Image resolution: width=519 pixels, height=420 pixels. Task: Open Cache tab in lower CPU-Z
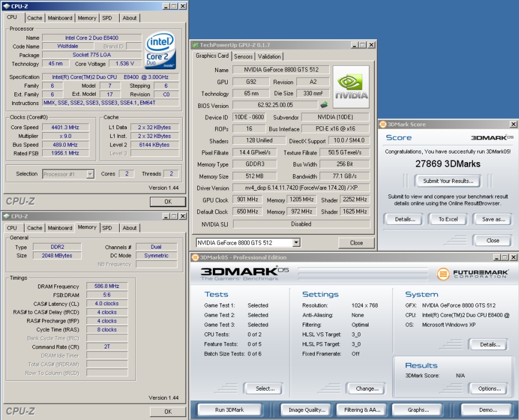[x=35, y=228]
